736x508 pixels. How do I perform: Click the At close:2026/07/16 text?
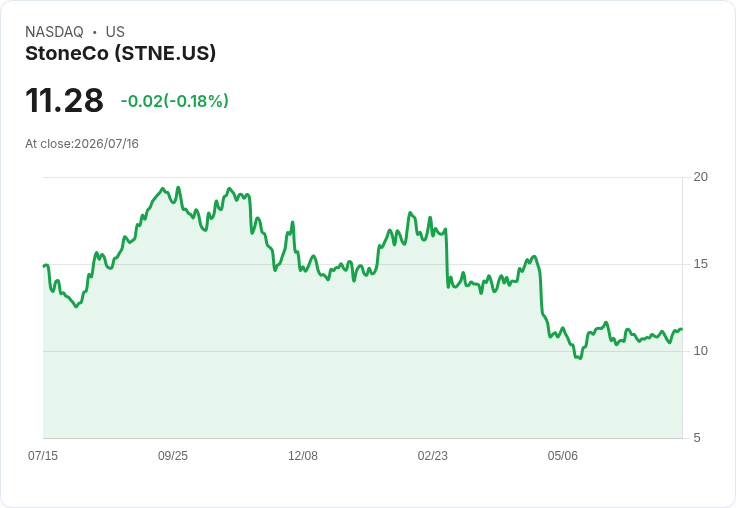coord(82,144)
